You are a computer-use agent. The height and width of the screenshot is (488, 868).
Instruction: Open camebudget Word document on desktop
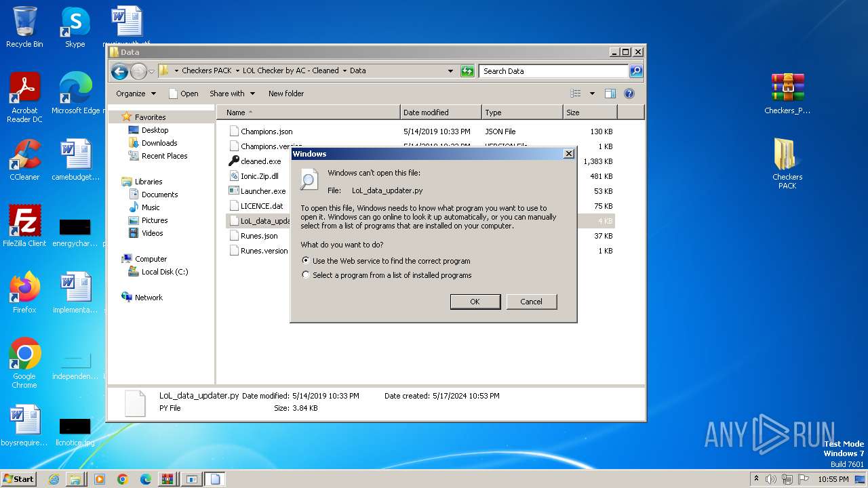pos(75,159)
